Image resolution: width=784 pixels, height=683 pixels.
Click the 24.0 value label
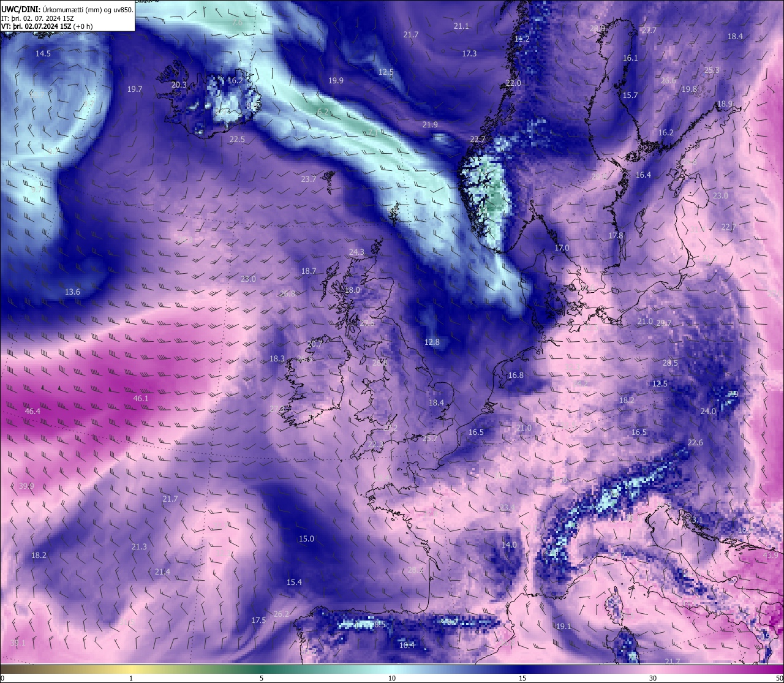tap(708, 411)
